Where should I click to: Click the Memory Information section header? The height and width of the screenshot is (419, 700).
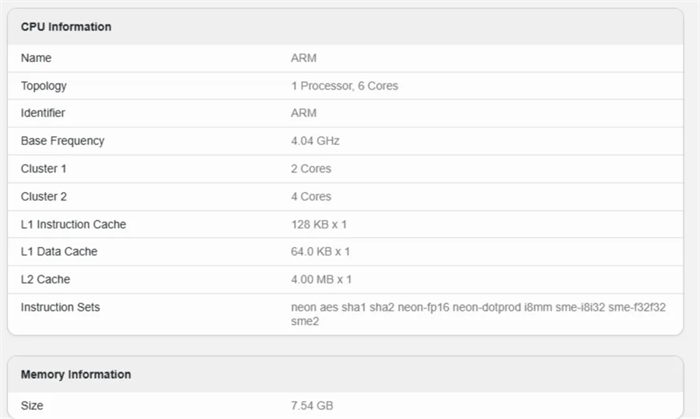point(76,374)
